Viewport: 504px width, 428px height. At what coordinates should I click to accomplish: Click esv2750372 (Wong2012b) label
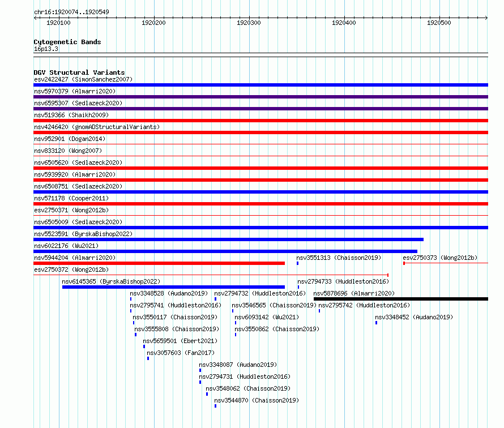coord(71,269)
